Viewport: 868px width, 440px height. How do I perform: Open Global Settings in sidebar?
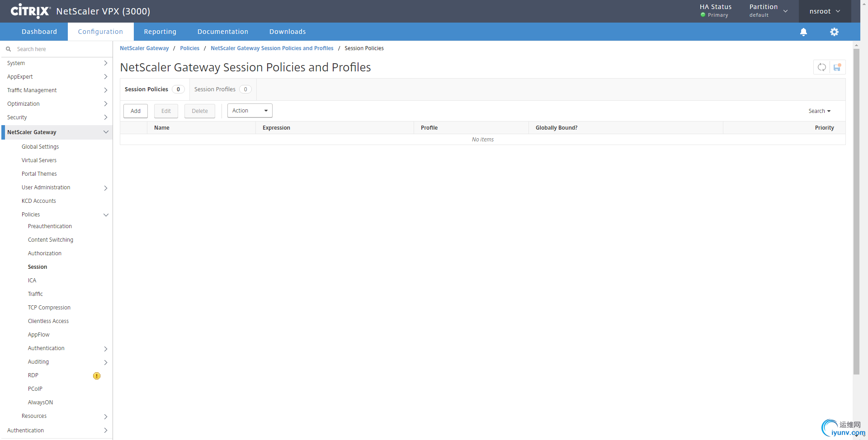point(40,147)
